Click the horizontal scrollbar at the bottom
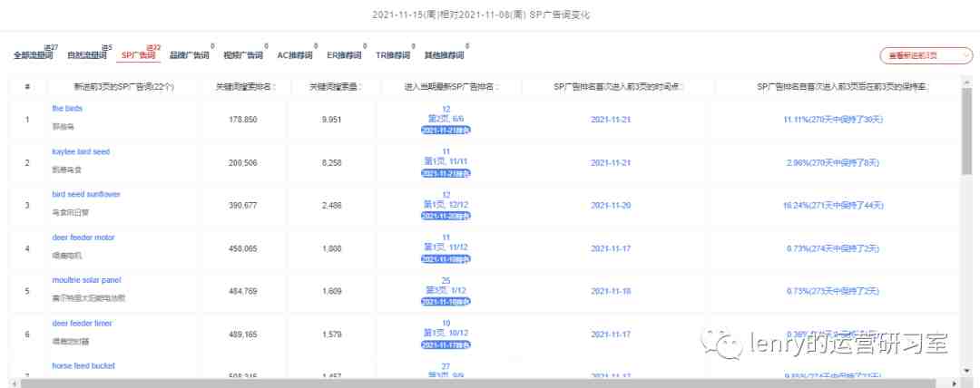The image size is (980, 388). (478, 383)
